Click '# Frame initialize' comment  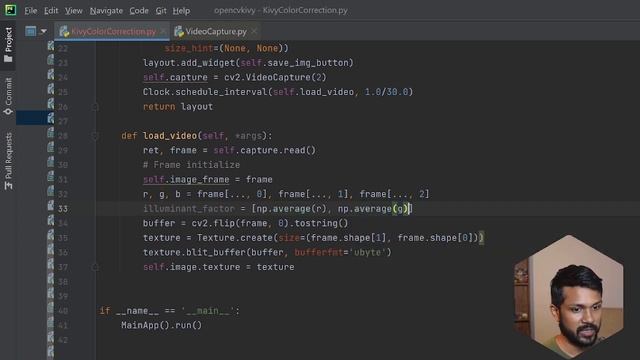click(x=191, y=165)
